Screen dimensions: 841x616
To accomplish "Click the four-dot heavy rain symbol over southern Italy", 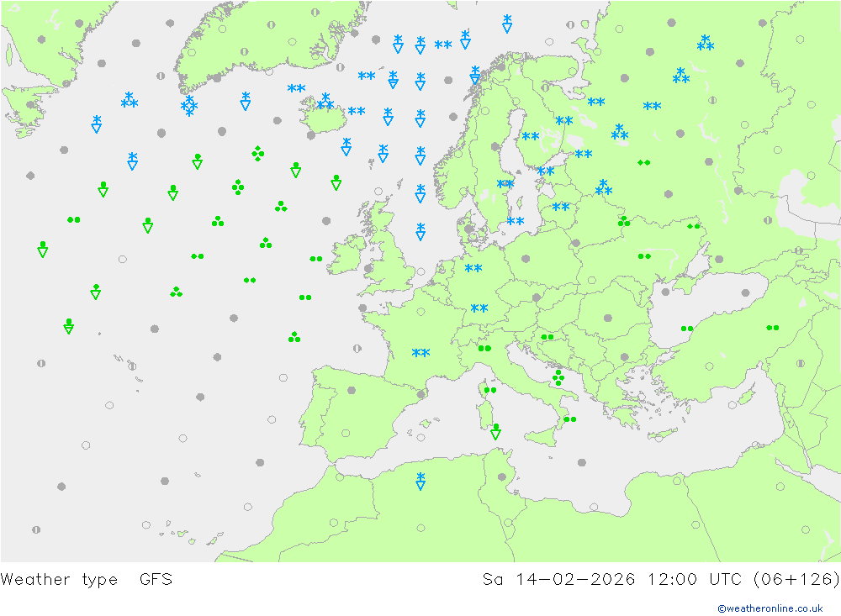I will 558,377.
